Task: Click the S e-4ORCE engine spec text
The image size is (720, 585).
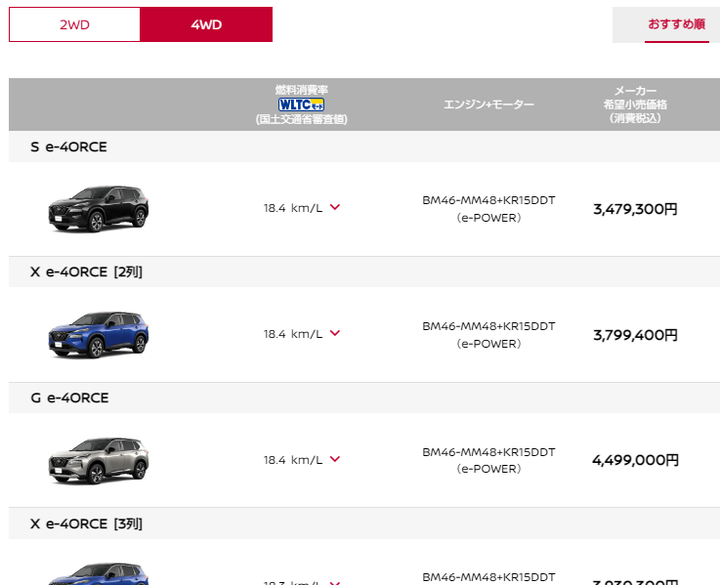Action: coord(489,209)
